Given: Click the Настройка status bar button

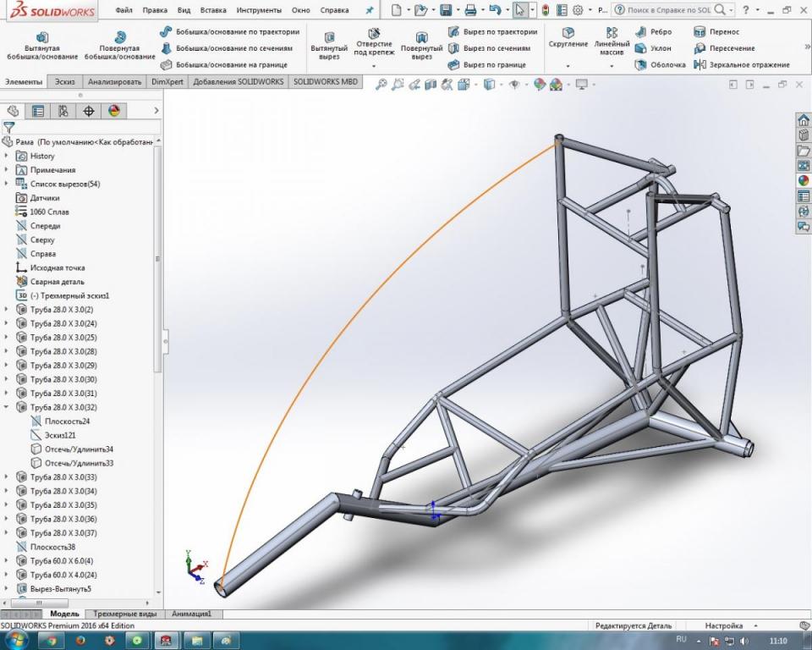Looking at the screenshot, I should point(724,625).
